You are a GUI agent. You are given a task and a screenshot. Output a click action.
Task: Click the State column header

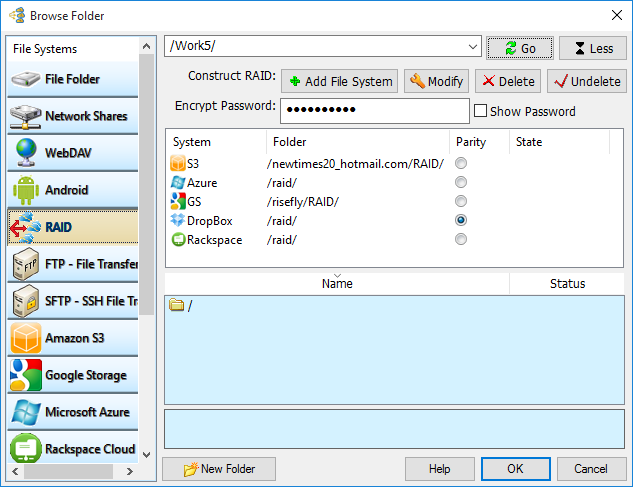click(560, 142)
